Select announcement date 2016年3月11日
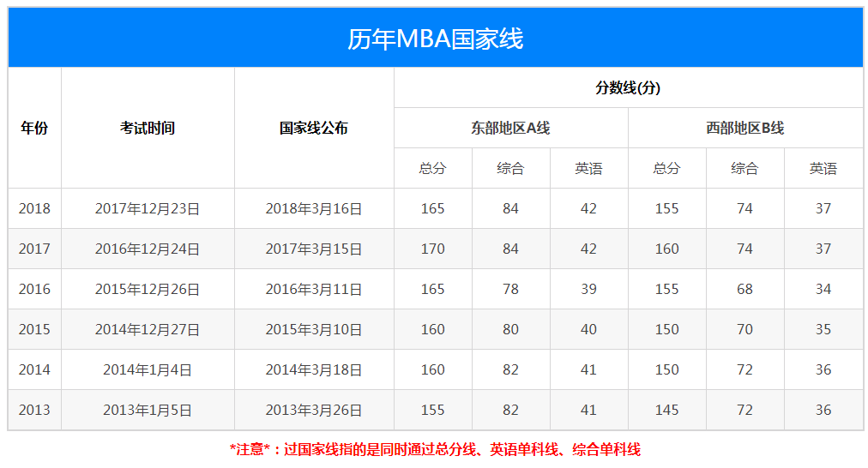Viewport: 868px width, 468px height. pos(314,289)
